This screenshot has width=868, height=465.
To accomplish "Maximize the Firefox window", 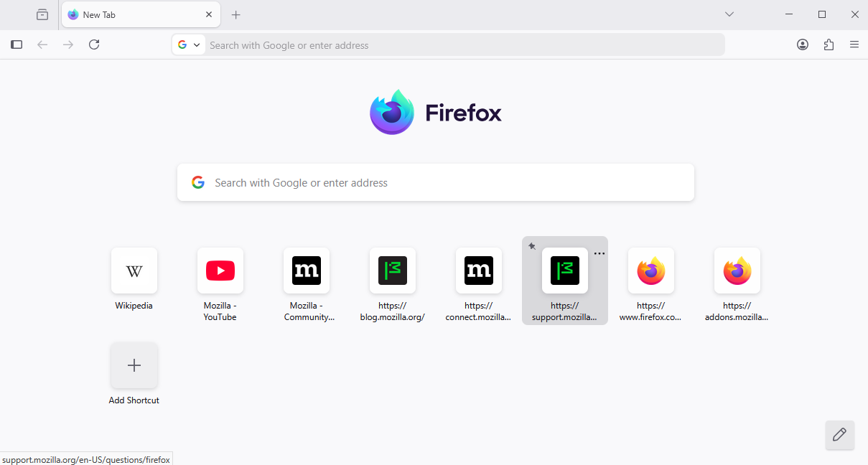I will pyautogui.click(x=822, y=14).
